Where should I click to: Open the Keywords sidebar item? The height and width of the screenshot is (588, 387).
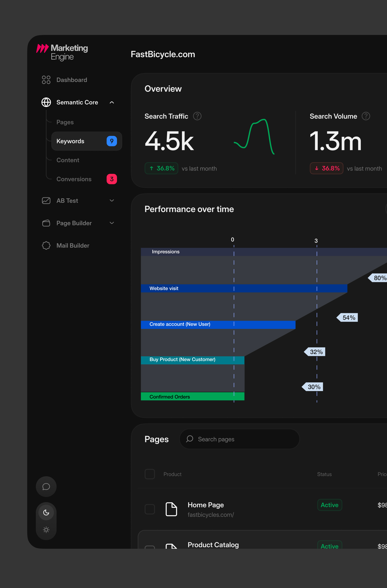(x=87, y=141)
